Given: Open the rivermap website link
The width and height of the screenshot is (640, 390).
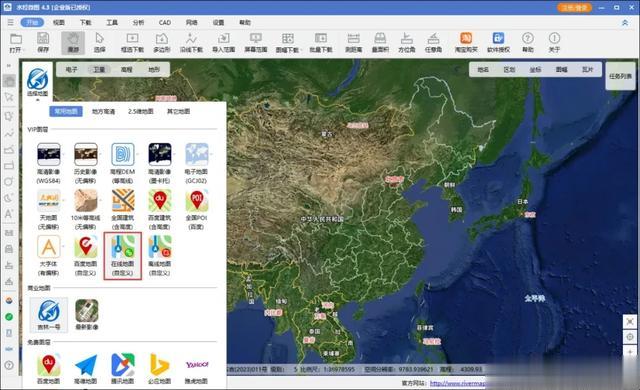Looking at the screenshot, I should point(458,383).
